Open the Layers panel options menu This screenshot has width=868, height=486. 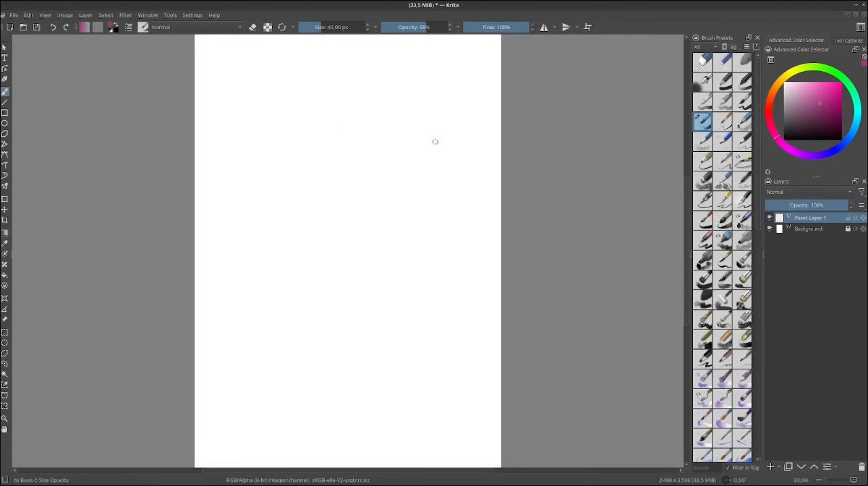tap(861, 205)
